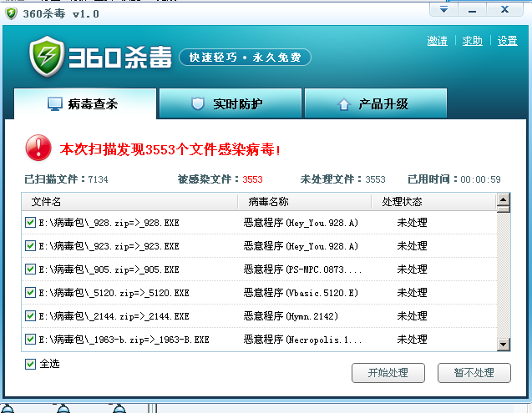Toggle the 全选 select-all checkbox

(30, 364)
